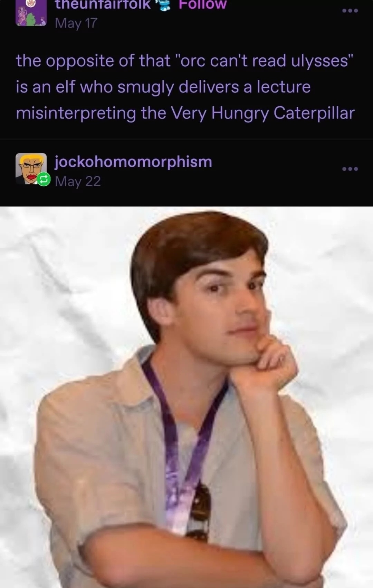
Task: Open the three-dot menu on jockohomomorphism's reblog
Action: [350, 169]
